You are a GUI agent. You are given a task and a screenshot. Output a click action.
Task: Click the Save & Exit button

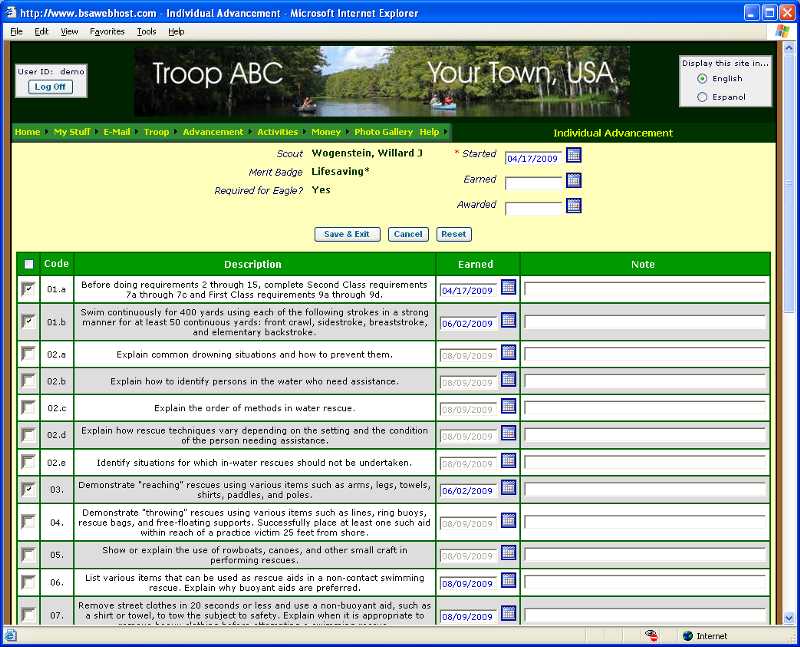coord(347,234)
